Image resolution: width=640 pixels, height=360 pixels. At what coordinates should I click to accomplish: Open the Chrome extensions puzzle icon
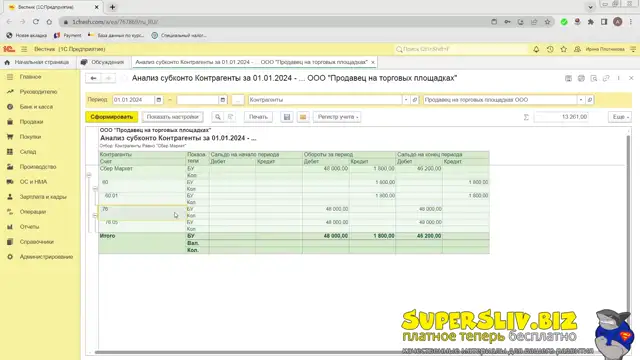[x=591, y=22]
